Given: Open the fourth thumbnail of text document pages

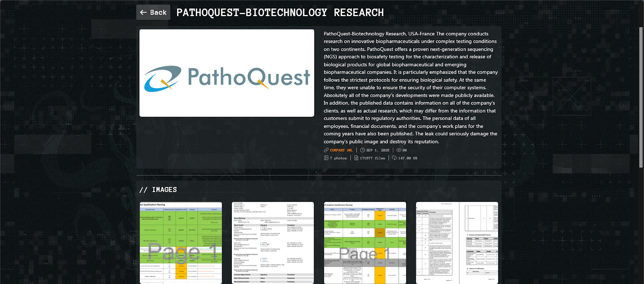Looking at the screenshot, I should (x=457, y=243).
